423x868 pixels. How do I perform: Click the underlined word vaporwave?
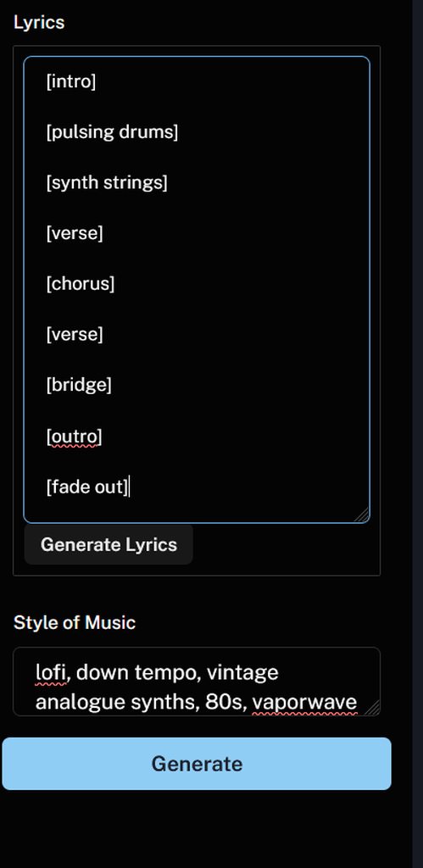click(x=304, y=702)
